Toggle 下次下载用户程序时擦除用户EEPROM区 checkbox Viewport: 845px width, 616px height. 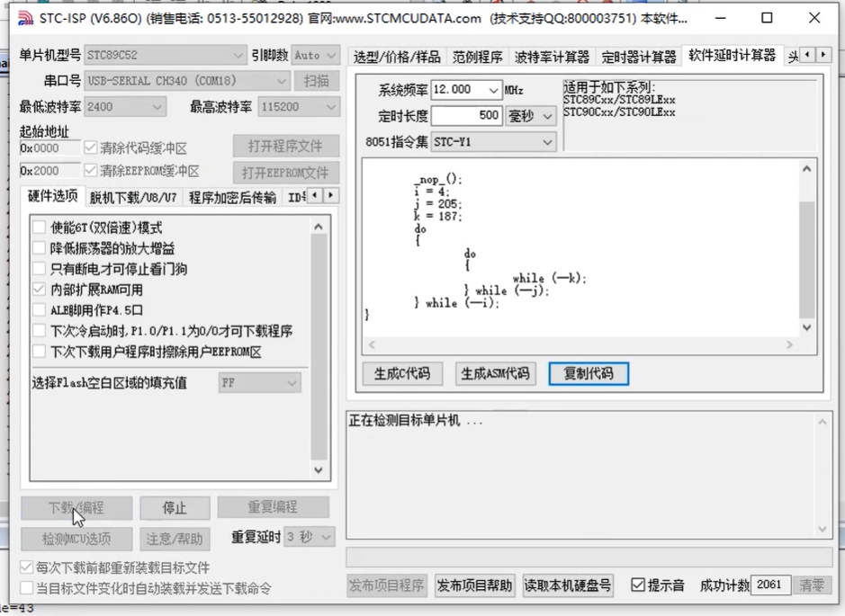39,352
